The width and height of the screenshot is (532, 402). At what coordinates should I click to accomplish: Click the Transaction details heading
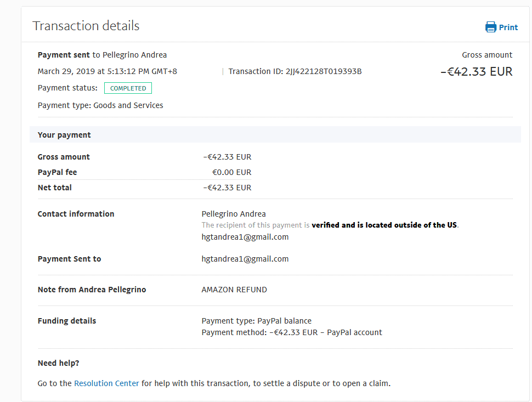coord(86,26)
